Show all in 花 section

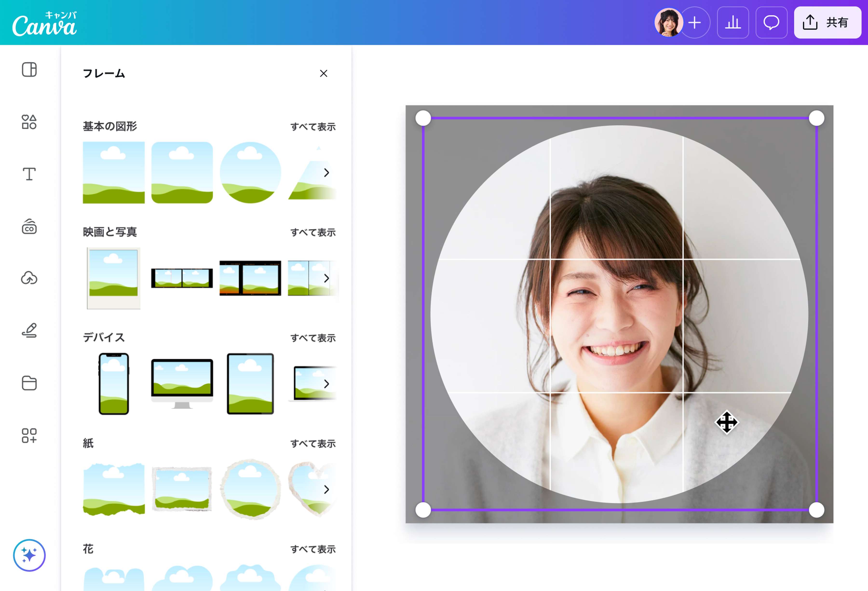point(313,549)
